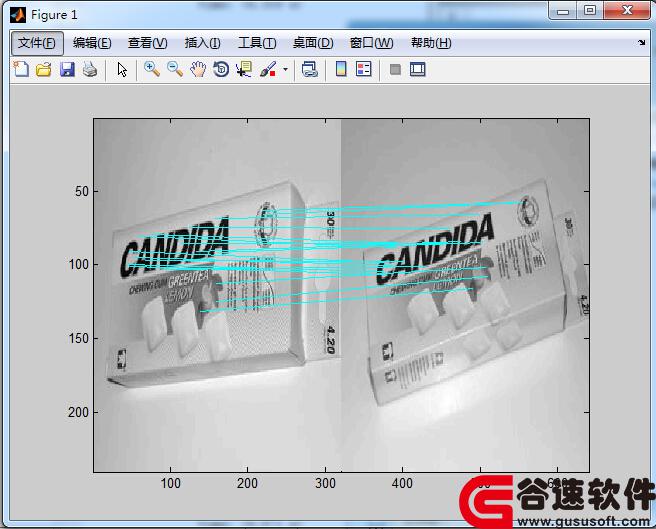Click the Link Plot icon
Screen dimensions: 656x529
click(x=310, y=69)
